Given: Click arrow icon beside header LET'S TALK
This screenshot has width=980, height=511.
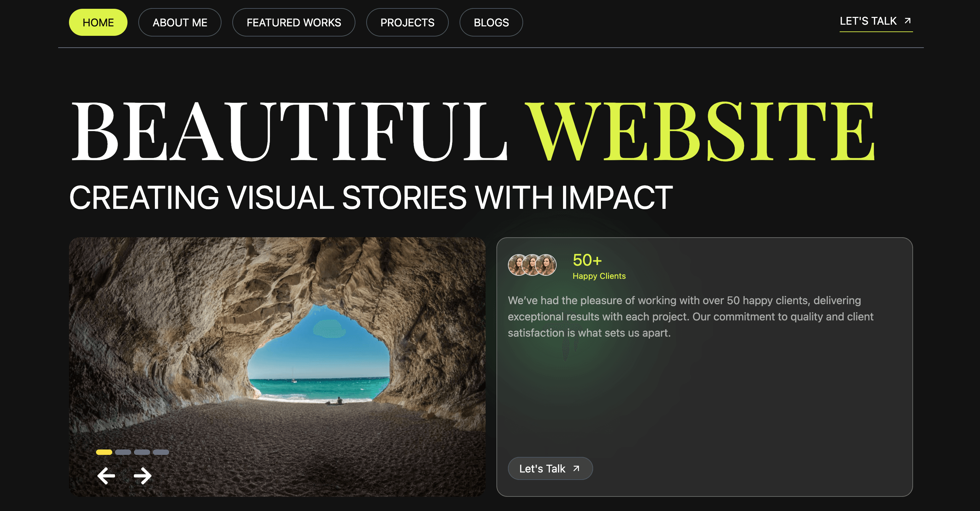Looking at the screenshot, I should [907, 21].
